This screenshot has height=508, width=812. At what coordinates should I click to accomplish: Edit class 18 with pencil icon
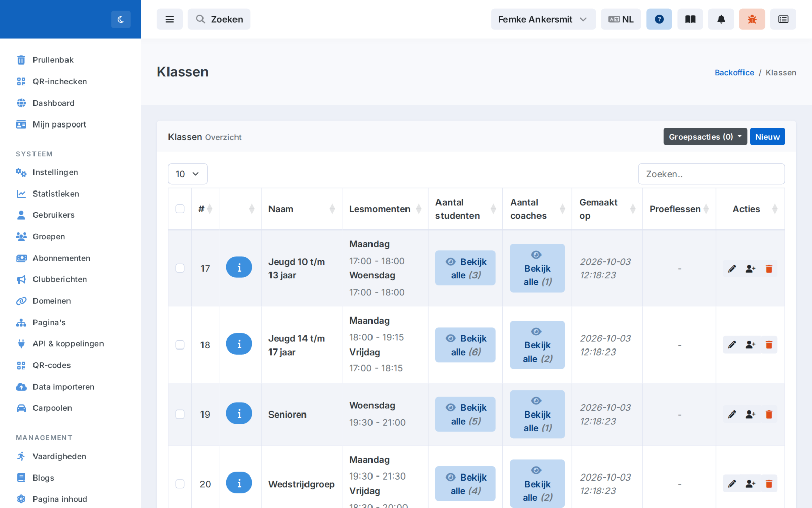click(x=732, y=345)
